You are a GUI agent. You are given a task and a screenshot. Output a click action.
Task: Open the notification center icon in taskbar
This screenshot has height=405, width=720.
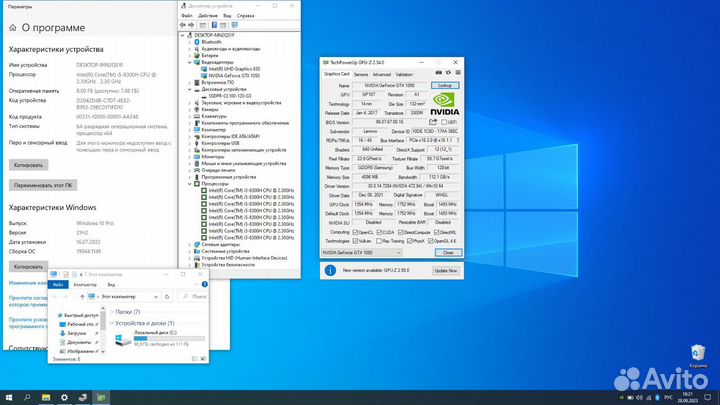(708, 397)
